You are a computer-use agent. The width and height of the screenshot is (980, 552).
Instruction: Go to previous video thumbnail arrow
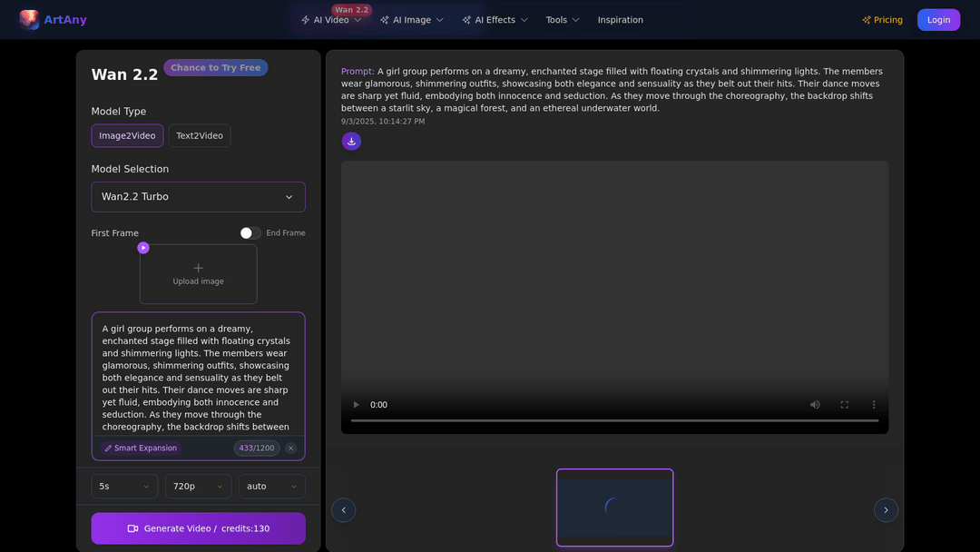[x=343, y=510]
